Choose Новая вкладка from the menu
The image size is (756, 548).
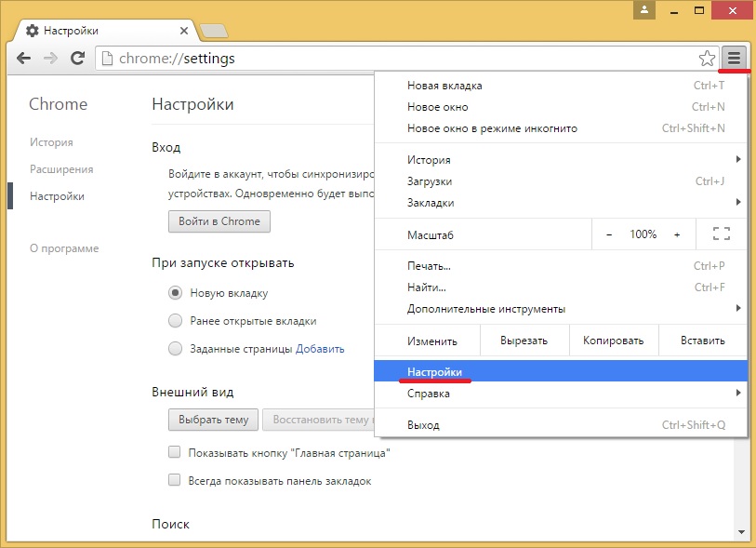561,86
